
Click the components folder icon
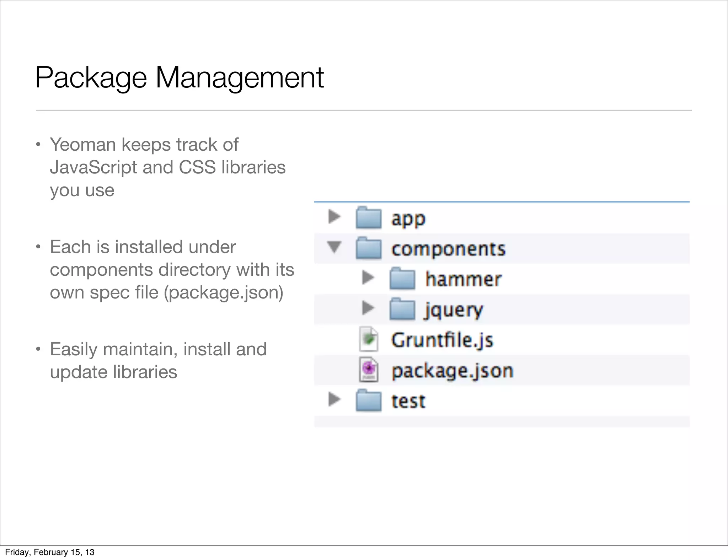(369, 248)
